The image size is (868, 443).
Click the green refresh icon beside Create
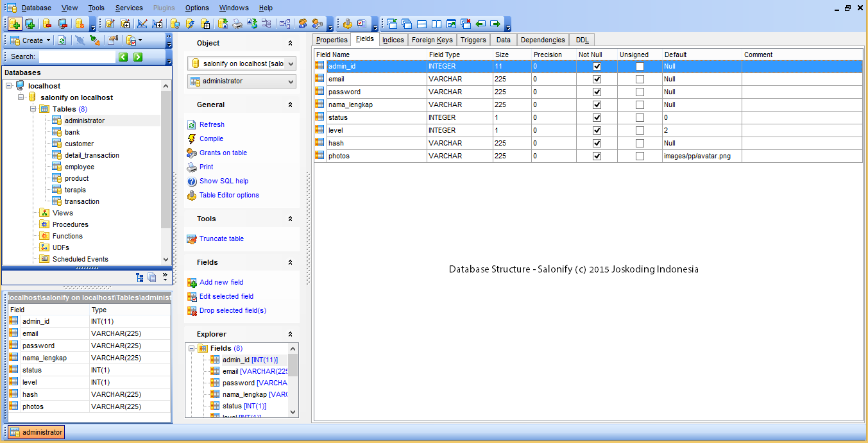click(62, 40)
